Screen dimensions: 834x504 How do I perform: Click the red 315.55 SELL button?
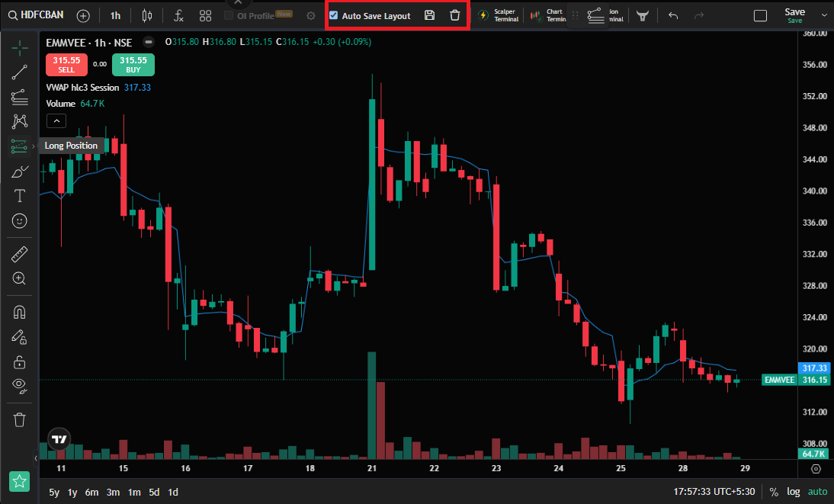[66, 64]
